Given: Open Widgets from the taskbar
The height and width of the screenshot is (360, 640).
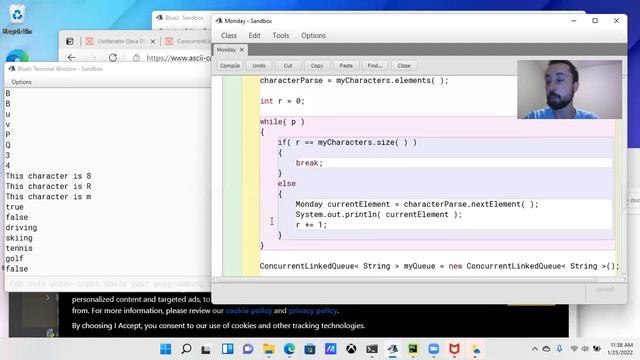Looking at the screenshot, I should click(x=227, y=349).
